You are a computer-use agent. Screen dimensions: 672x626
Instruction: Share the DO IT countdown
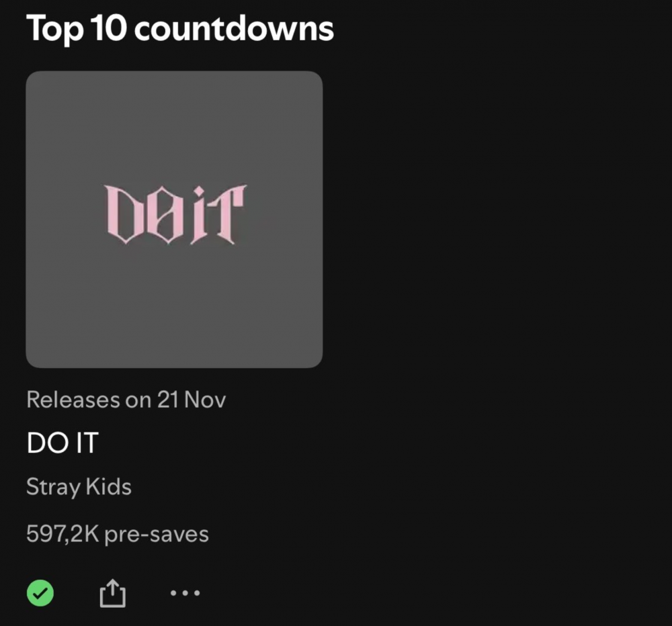pos(113,593)
